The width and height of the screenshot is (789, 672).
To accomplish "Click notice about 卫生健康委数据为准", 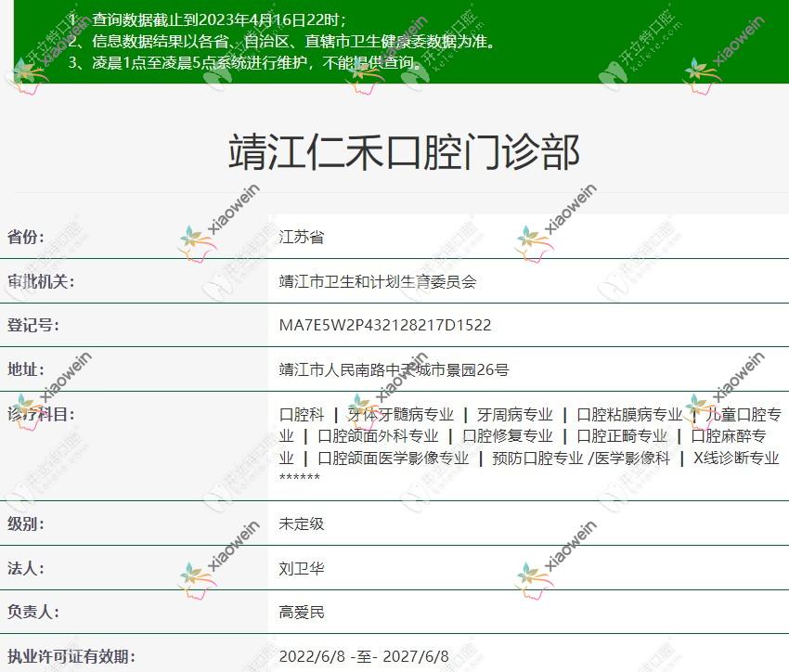I will (282, 41).
